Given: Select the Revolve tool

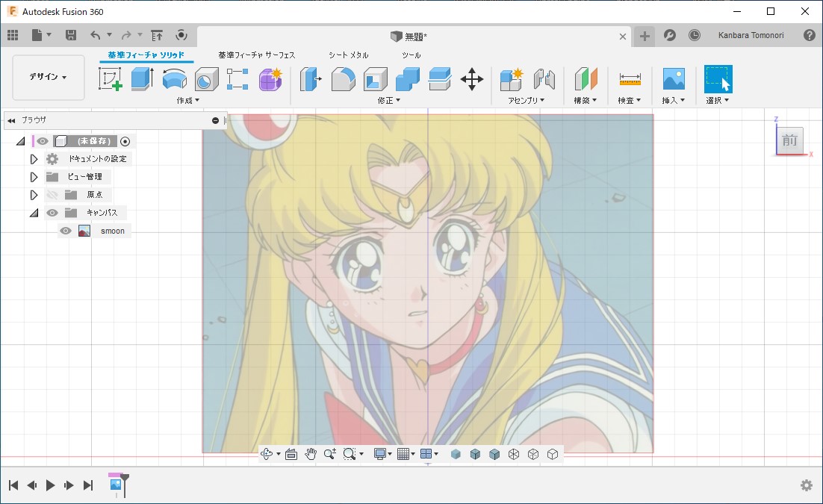Looking at the screenshot, I should [x=174, y=78].
